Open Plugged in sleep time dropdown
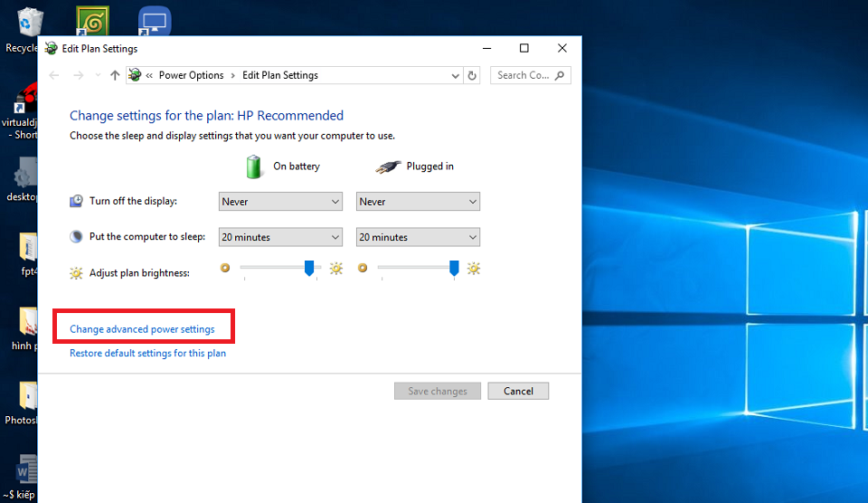This screenshot has height=503, width=868. (x=418, y=237)
